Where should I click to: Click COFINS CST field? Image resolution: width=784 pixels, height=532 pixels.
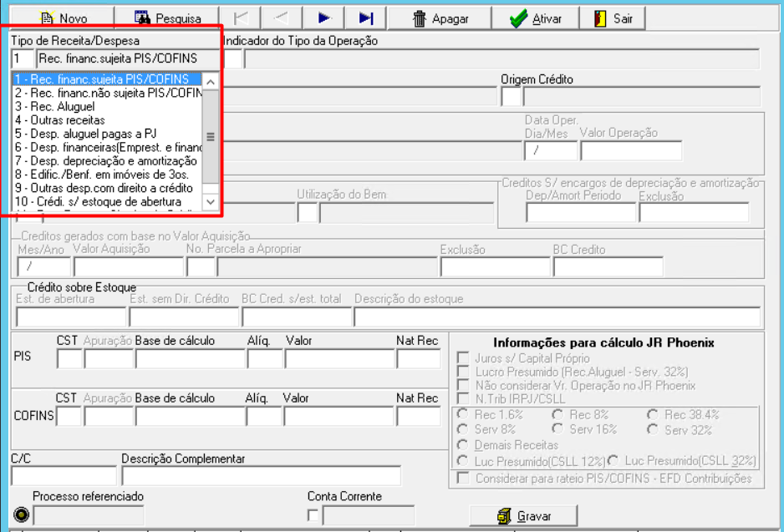pyautogui.click(x=69, y=416)
